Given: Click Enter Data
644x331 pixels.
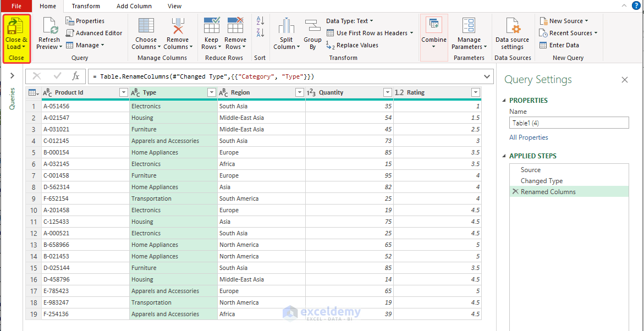Looking at the screenshot, I should tap(559, 45).
